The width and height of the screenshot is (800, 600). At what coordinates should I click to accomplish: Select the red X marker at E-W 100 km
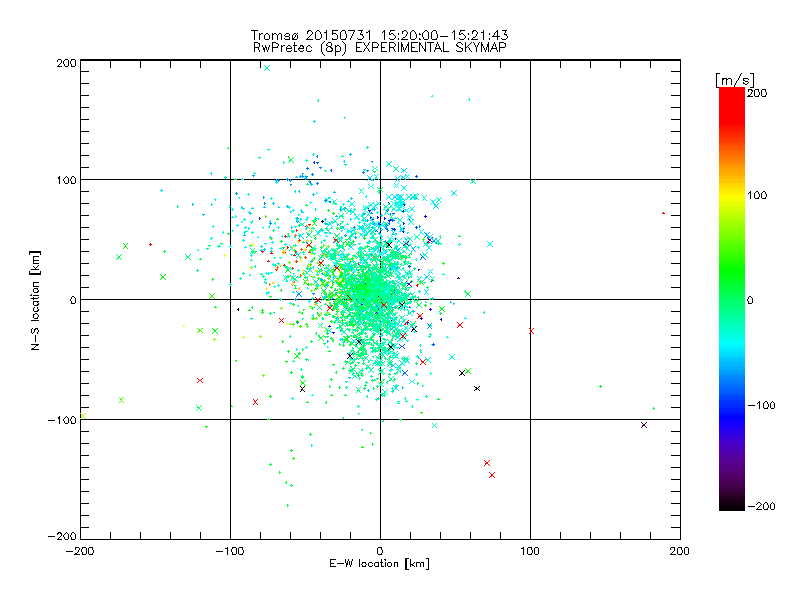(x=531, y=331)
